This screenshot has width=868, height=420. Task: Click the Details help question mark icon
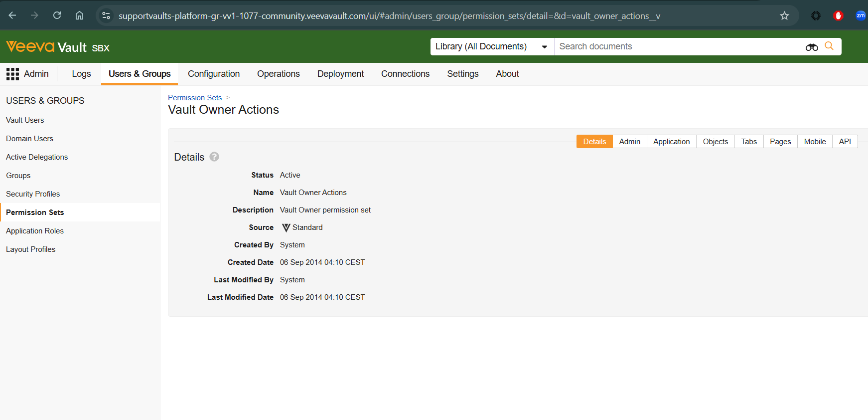[214, 157]
